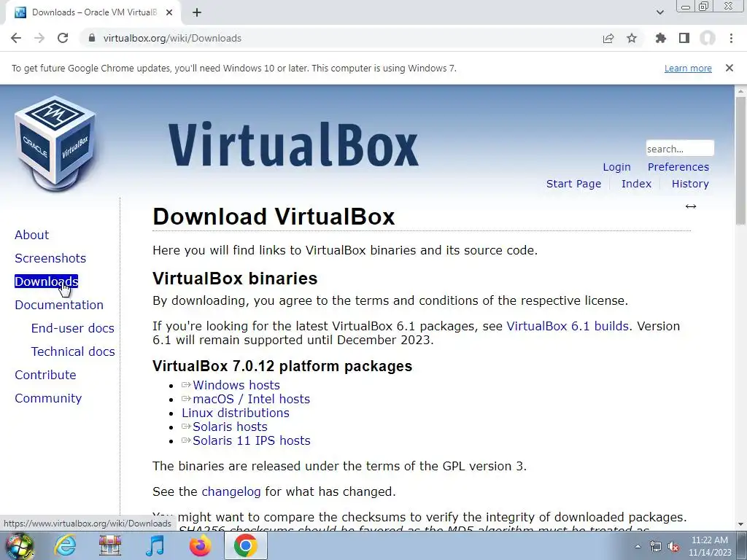Viewport: 747px width, 560px height.
Task: Reload the page with the refresh icon
Action: click(x=63, y=38)
